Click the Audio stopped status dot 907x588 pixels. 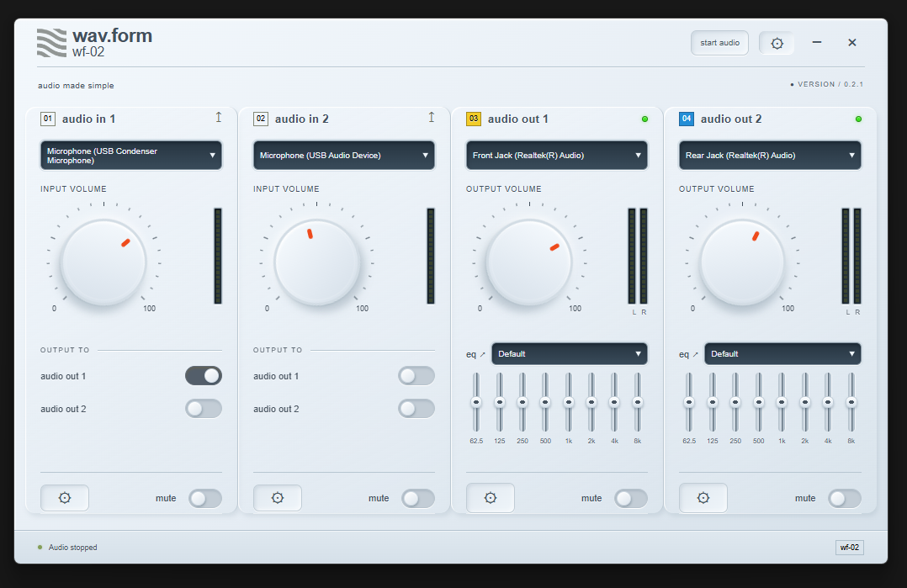(x=40, y=547)
